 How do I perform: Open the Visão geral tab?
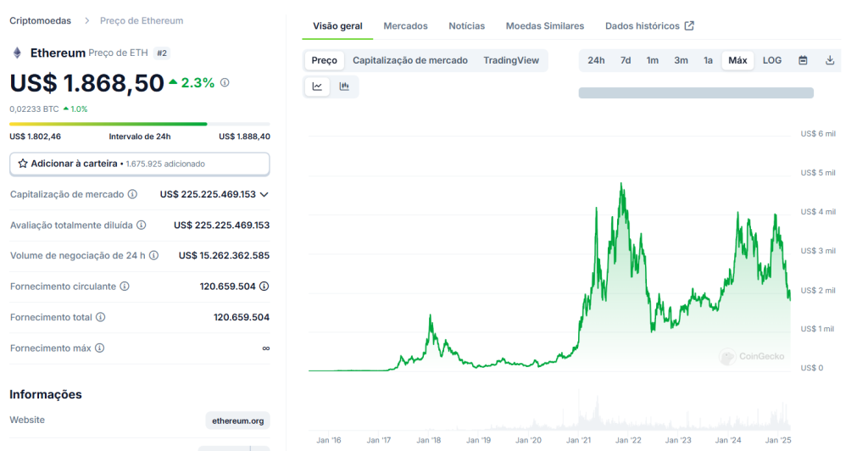pyautogui.click(x=337, y=26)
